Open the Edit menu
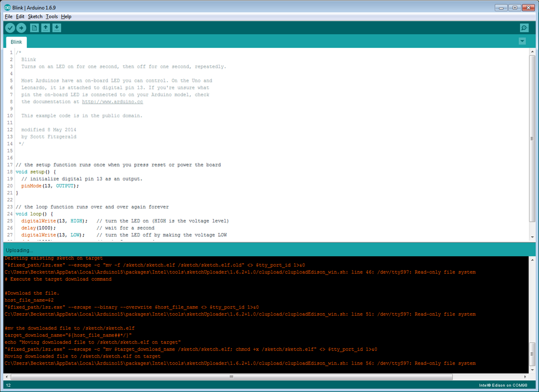Viewport: 539px width, 392px height. (20, 17)
